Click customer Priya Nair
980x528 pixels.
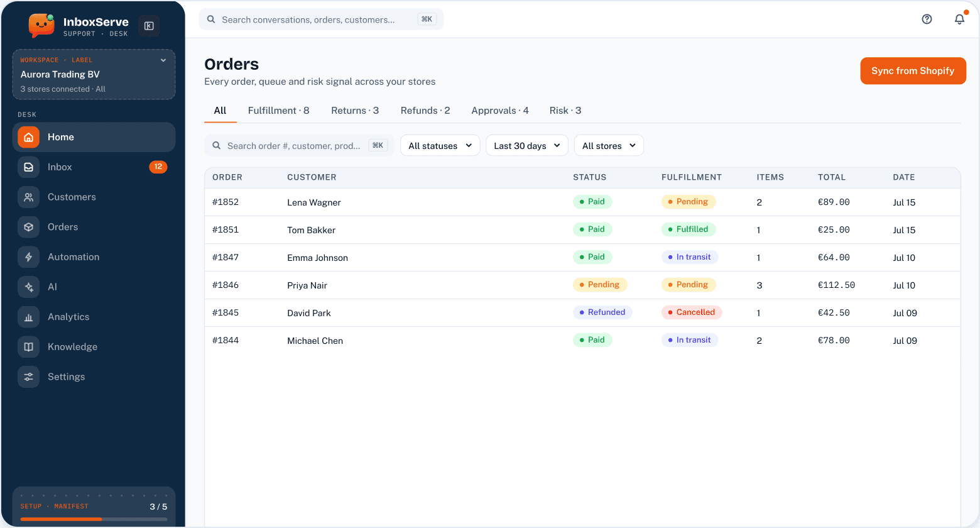point(307,285)
